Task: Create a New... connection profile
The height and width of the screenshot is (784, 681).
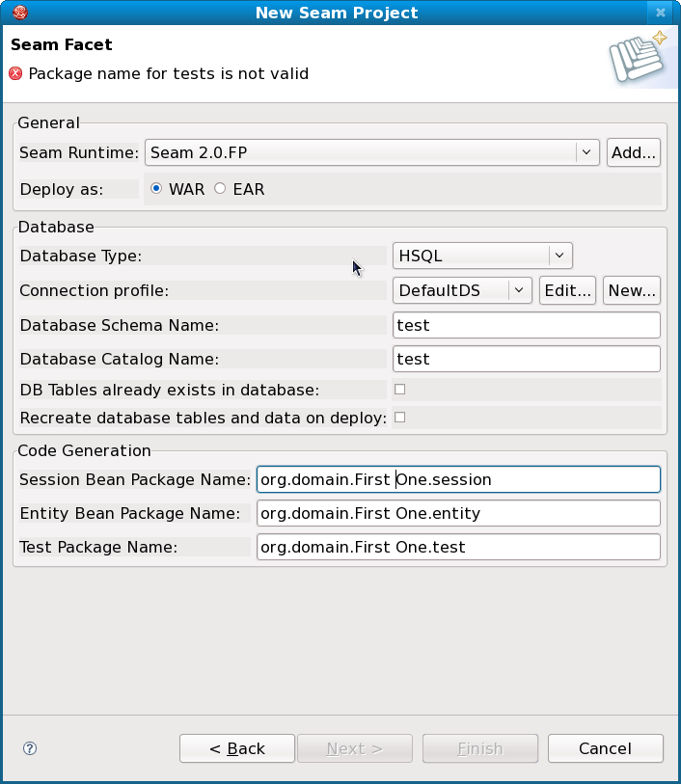Action: [632, 290]
